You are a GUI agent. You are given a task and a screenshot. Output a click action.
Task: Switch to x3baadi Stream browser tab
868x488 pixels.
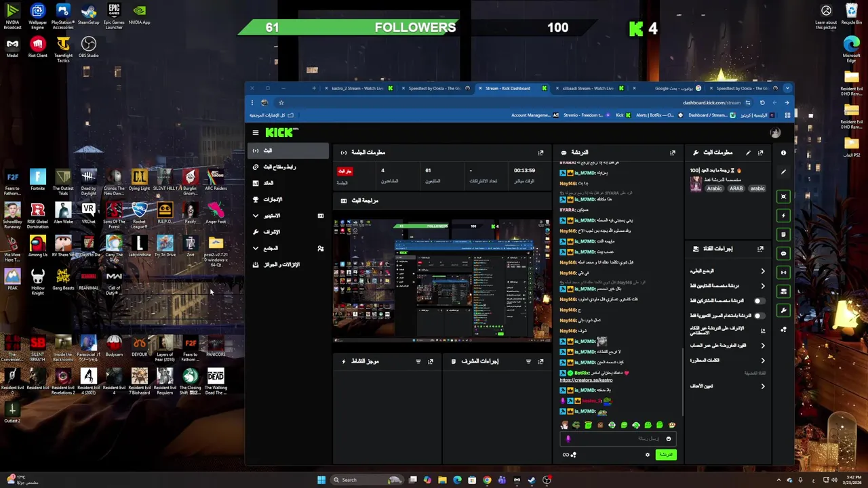(x=589, y=88)
